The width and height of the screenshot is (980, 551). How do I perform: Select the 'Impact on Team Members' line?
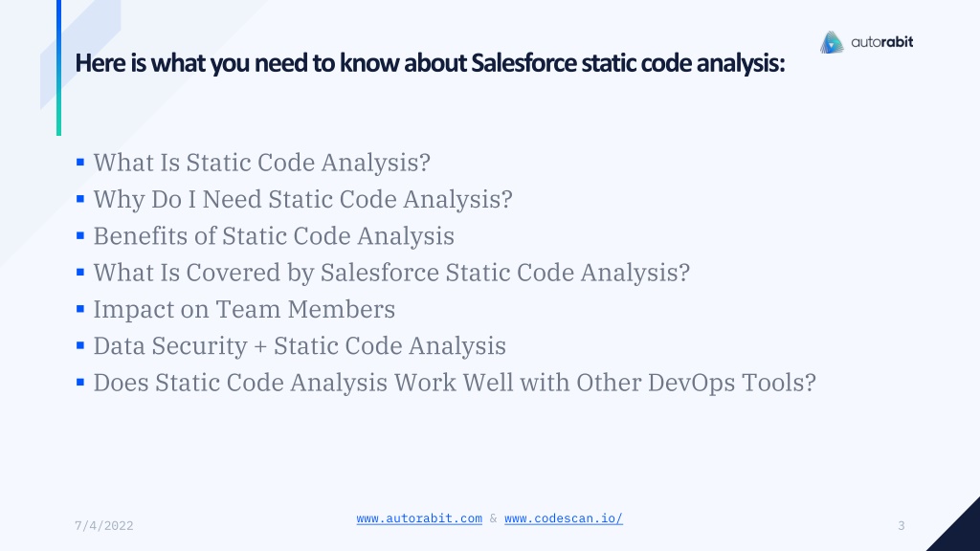pos(244,309)
